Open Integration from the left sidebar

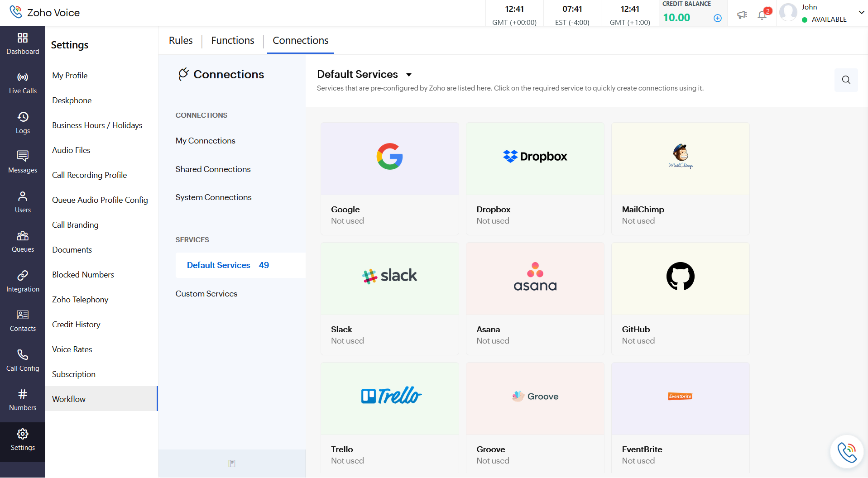[x=23, y=281]
